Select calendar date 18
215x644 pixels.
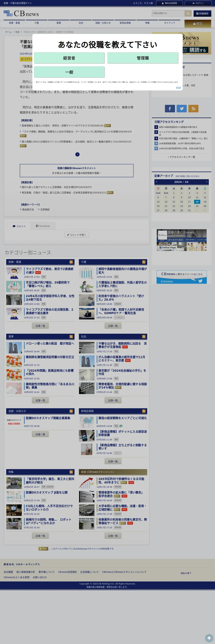click(x=197, y=202)
